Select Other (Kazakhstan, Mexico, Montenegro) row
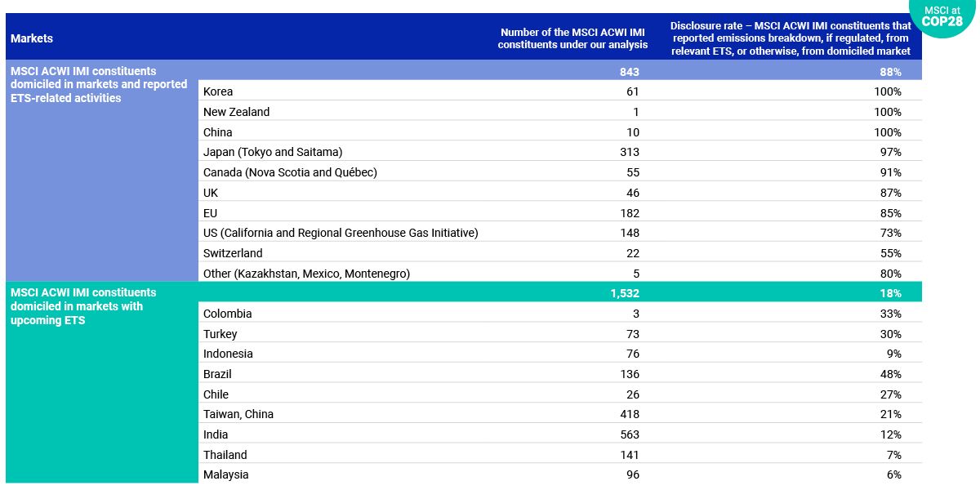This screenshot has width=980, height=490. tap(306, 274)
